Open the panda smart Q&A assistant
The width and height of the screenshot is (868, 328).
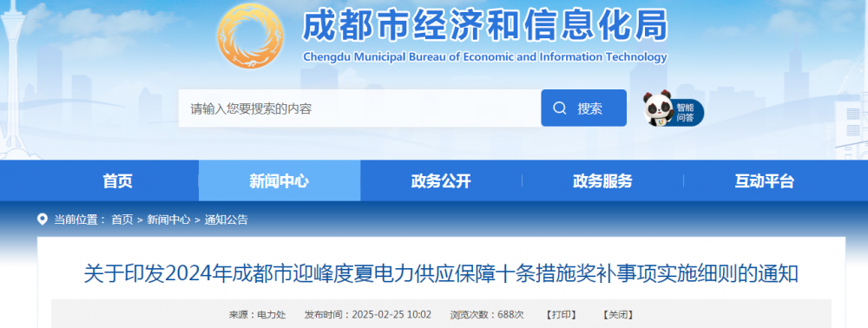[658, 109]
